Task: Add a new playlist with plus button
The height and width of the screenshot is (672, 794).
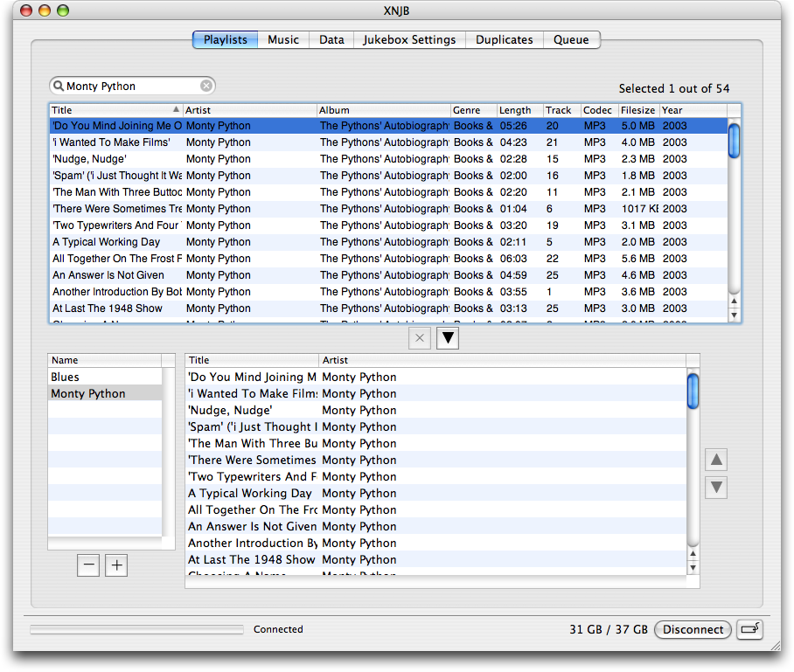Action: coord(116,565)
